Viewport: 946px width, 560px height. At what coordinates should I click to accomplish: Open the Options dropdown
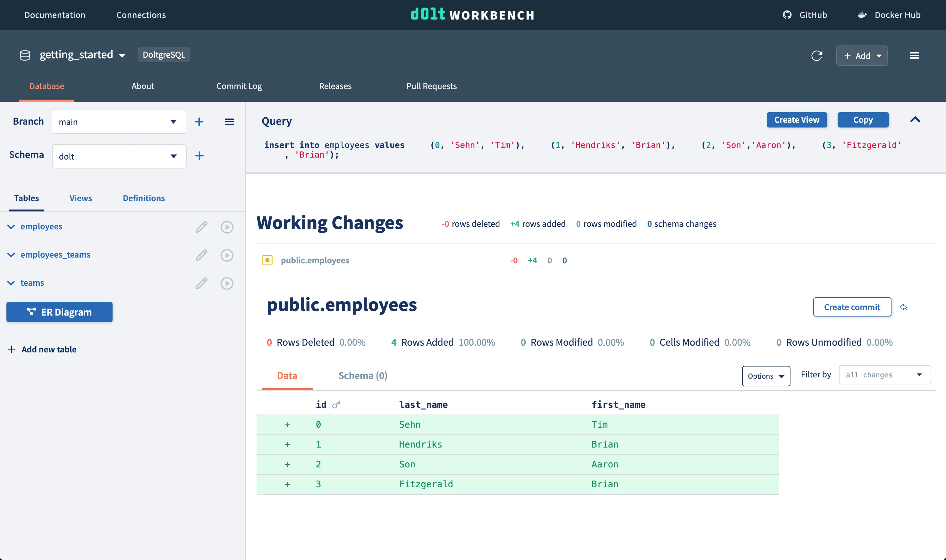pyautogui.click(x=765, y=376)
